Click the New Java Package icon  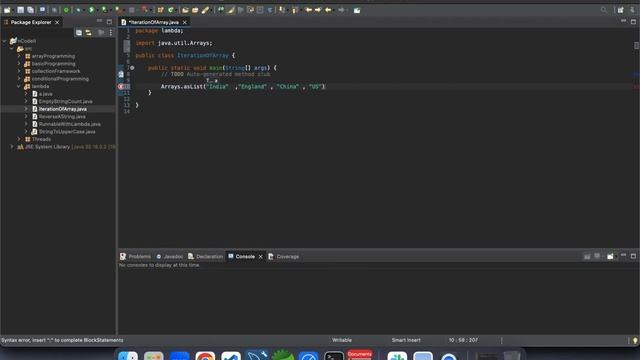click(x=160, y=10)
